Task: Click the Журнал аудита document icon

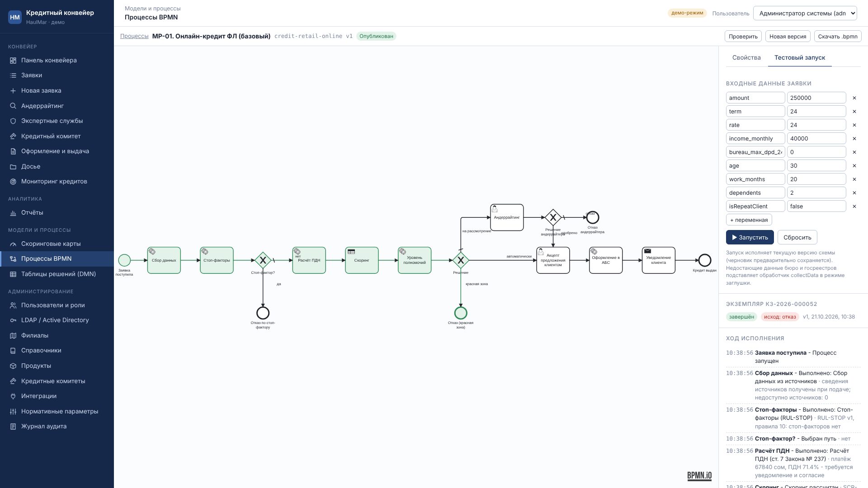Action: point(13,427)
